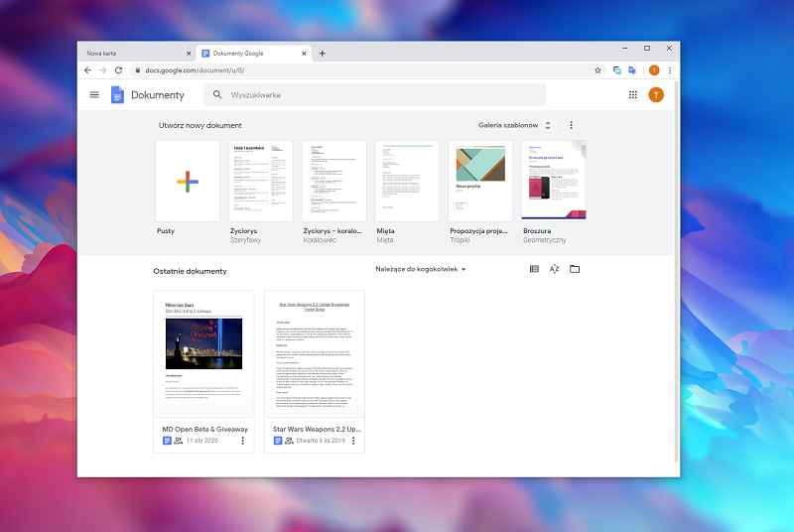Bookmark this page with the star
794x532 pixels.
(597, 70)
